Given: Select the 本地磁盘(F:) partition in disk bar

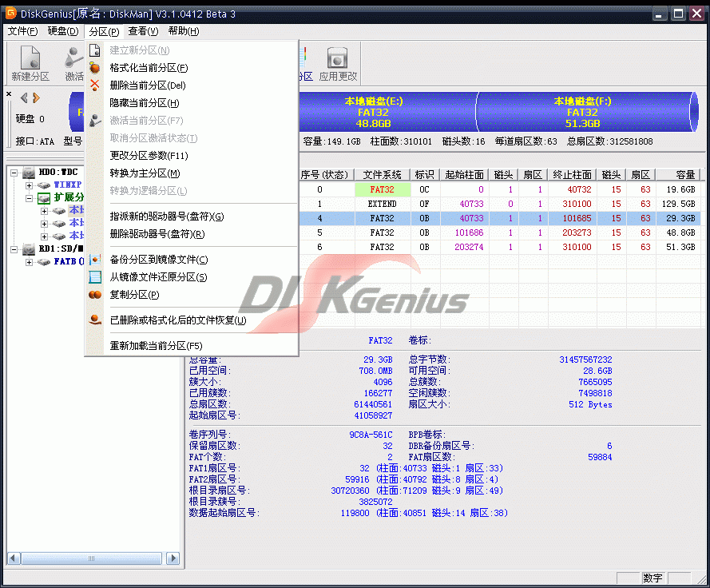Looking at the screenshot, I should coord(583,112).
